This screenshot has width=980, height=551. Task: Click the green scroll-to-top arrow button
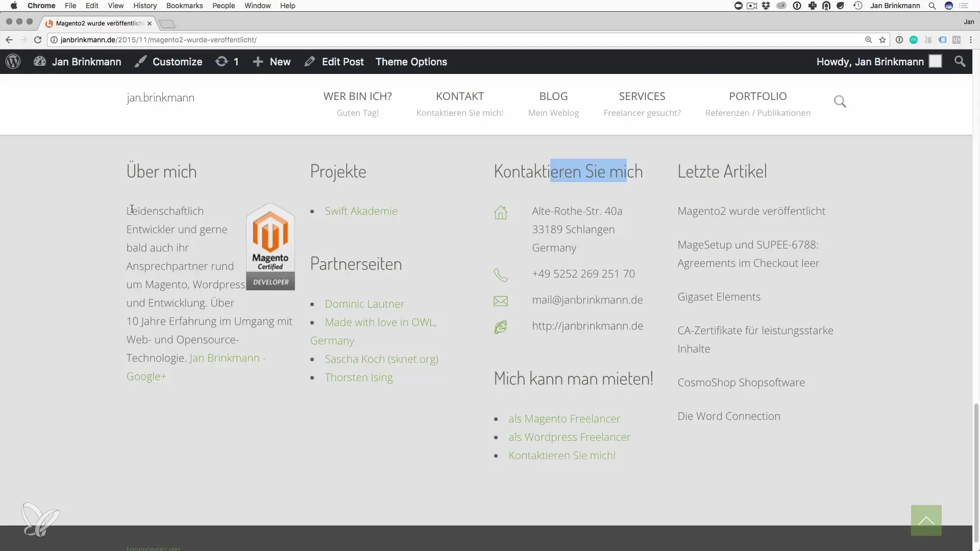tap(926, 520)
